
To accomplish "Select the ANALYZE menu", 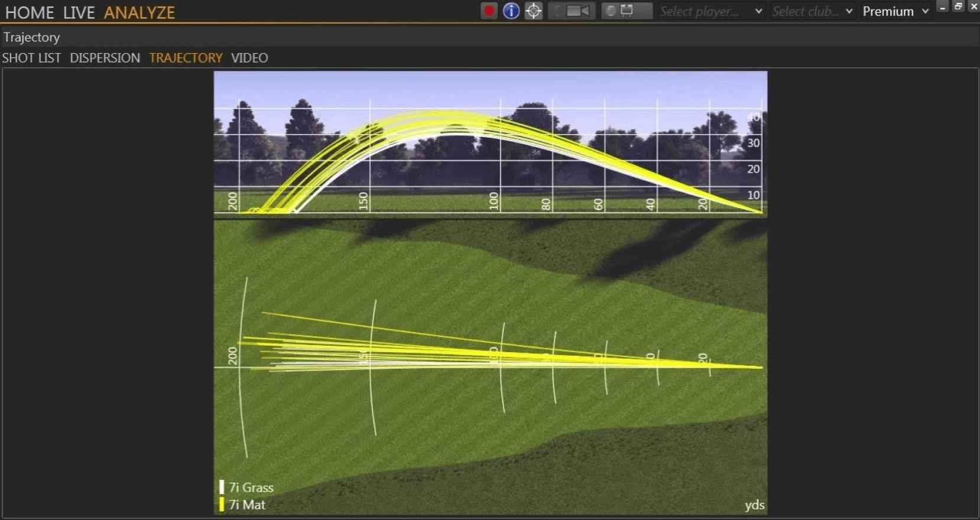I will (x=139, y=12).
